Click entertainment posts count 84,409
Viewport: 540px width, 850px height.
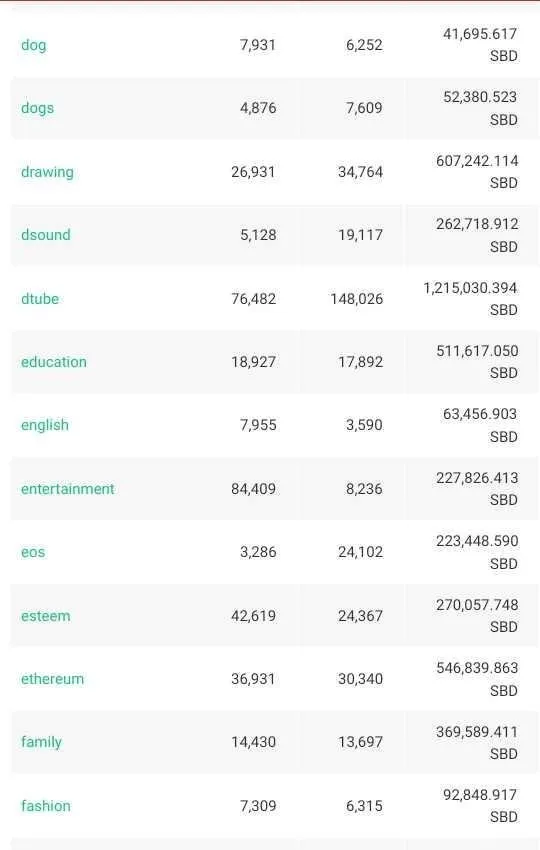click(253, 489)
